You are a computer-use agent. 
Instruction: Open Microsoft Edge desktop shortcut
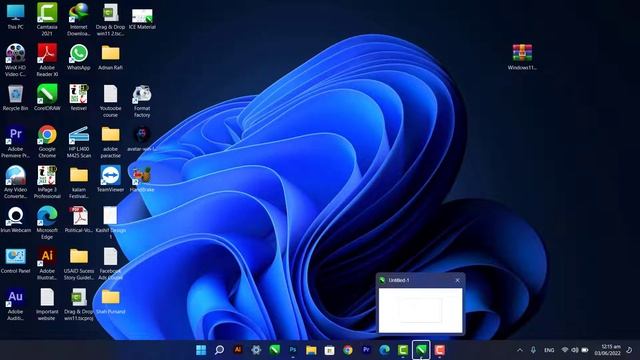47,222
